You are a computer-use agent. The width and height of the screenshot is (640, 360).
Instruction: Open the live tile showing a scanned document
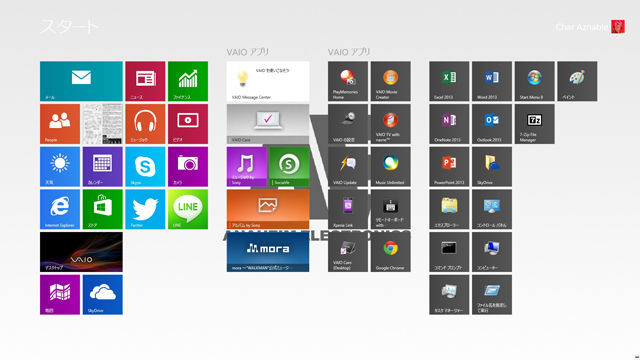[x=102, y=124]
